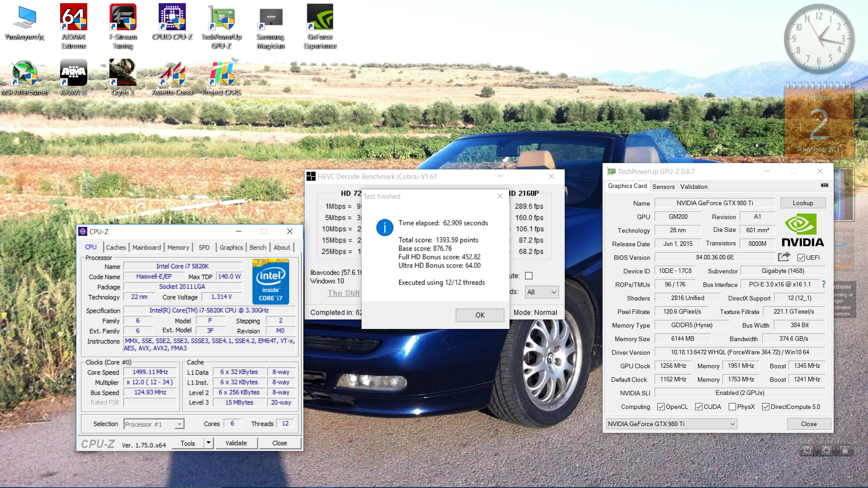Open the Υπολογιστής desktop icon
Image resolution: width=868 pixels, height=488 pixels.
coord(24,23)
